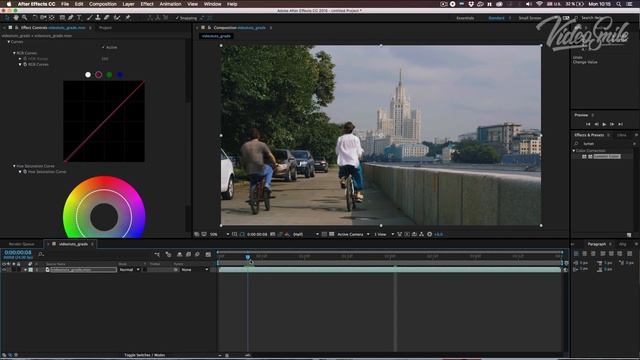Image resolution: width=640 pixels, height=360 pixels.
Task: Select the white RGB curve channel
Action: [88, 75]
